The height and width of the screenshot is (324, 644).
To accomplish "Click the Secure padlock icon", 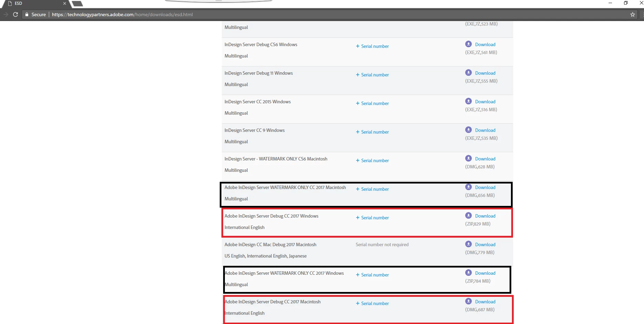I will point(27,14).
